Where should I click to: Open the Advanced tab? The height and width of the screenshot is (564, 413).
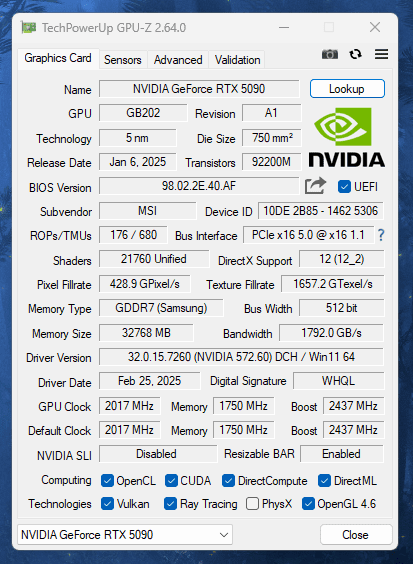click(178, 60)
